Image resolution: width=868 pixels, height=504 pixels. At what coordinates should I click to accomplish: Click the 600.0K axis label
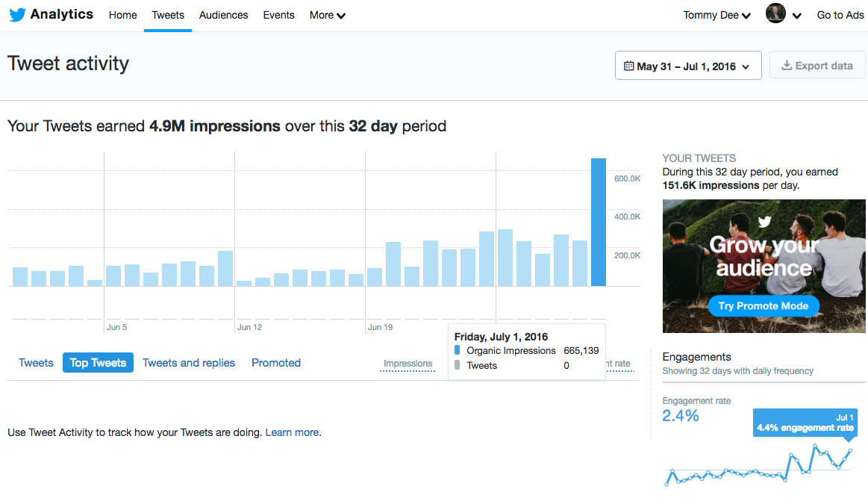coord(627,178)
